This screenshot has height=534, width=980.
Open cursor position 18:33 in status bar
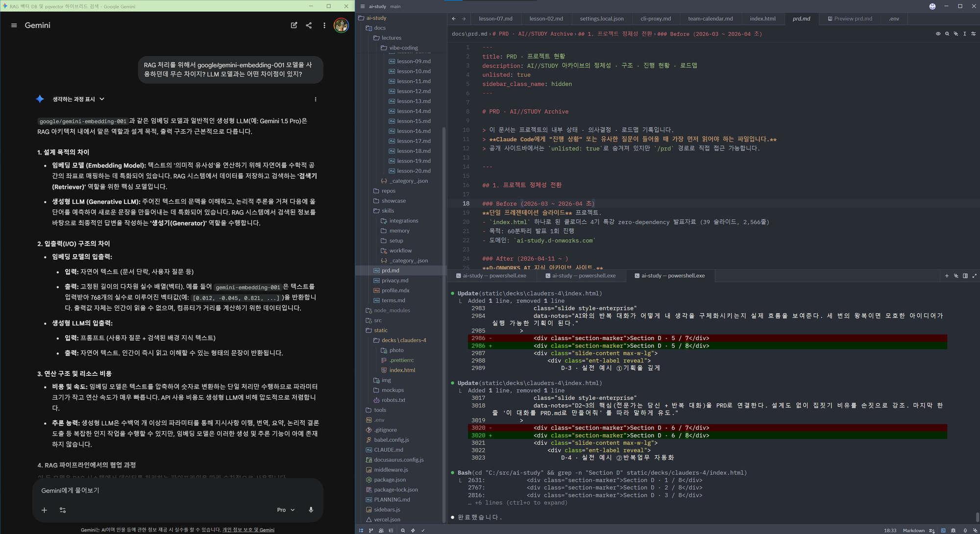(890, 531)
